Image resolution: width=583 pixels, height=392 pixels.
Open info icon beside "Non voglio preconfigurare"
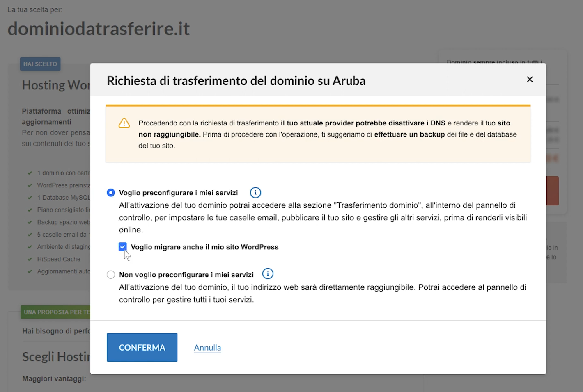coord(268,274)
